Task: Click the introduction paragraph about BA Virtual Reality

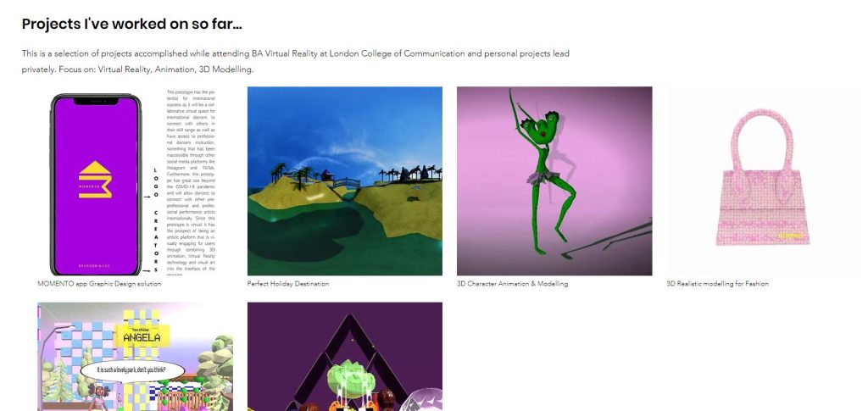Action: pos(296,61)
